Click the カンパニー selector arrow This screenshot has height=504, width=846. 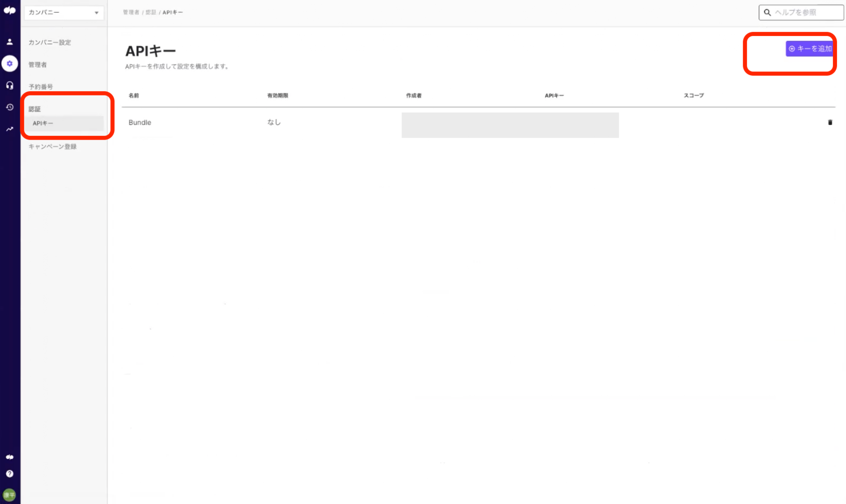97,13
